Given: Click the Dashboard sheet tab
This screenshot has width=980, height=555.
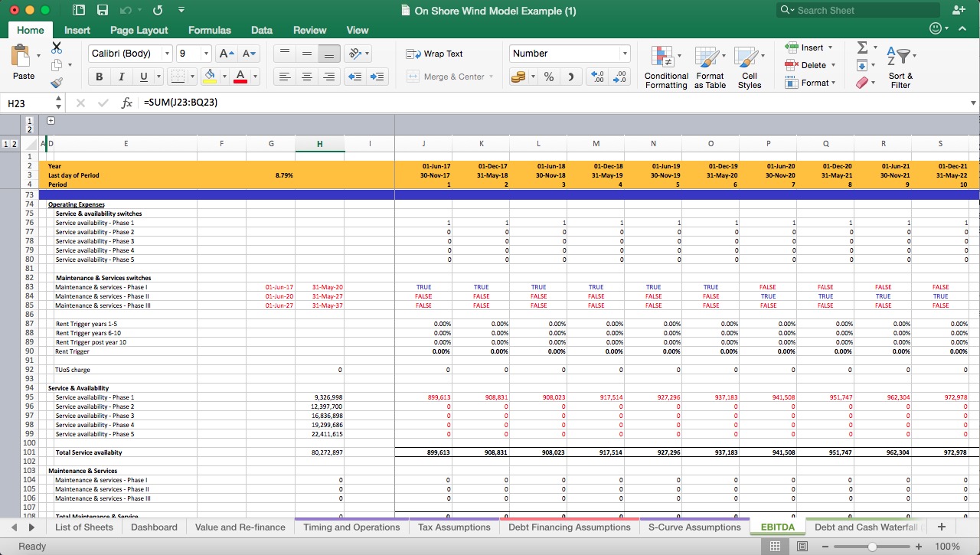Looking at the screenshot, I should click(x=154, y=527).
